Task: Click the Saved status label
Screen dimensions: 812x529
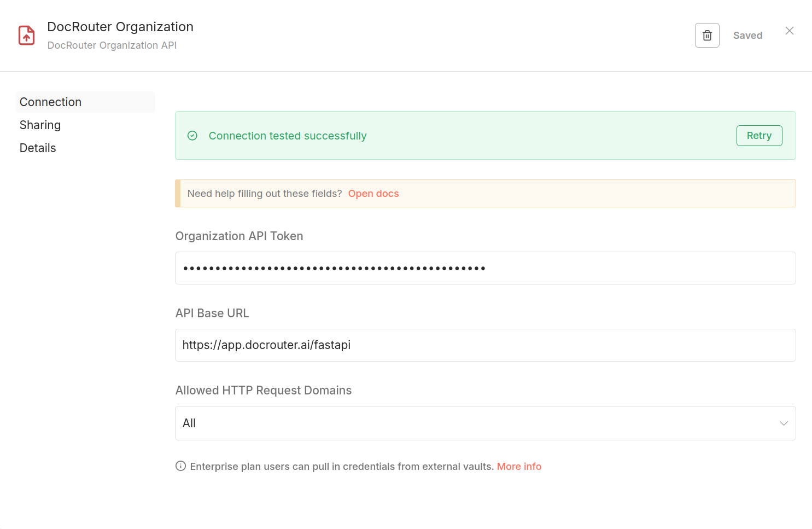Action: [x=747, y=35]
